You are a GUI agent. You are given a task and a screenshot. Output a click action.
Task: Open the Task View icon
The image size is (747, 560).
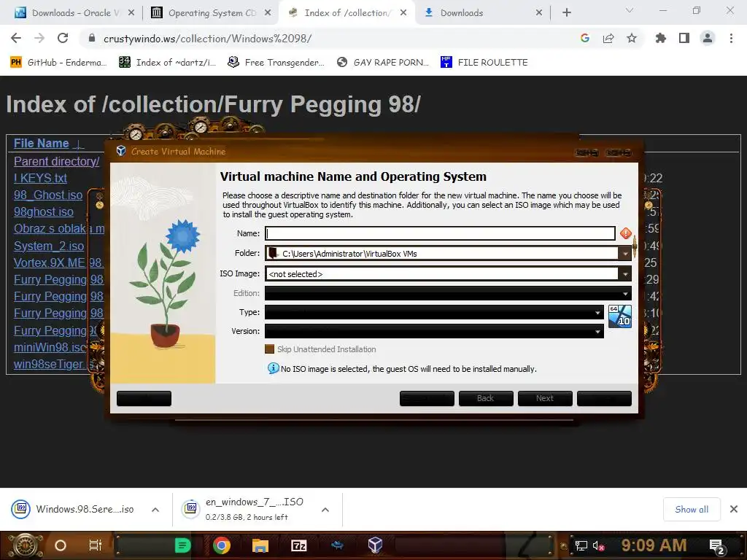coord(96,545)
